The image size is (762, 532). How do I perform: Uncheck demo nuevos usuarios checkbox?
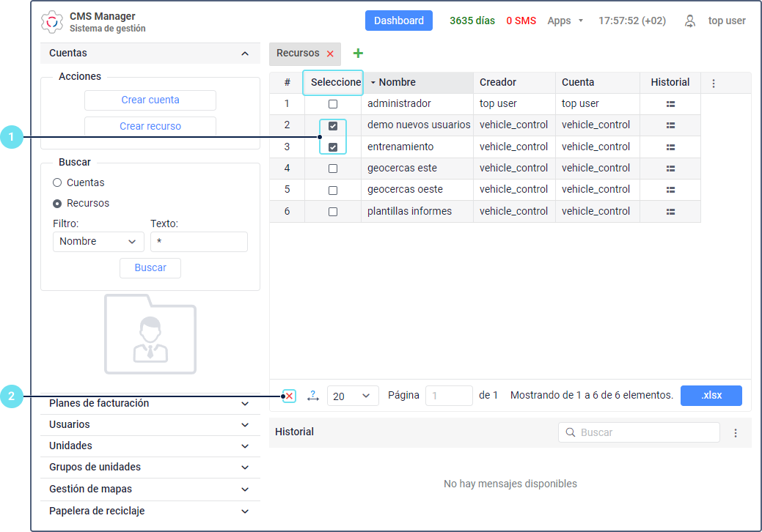(x=333, y=126)
